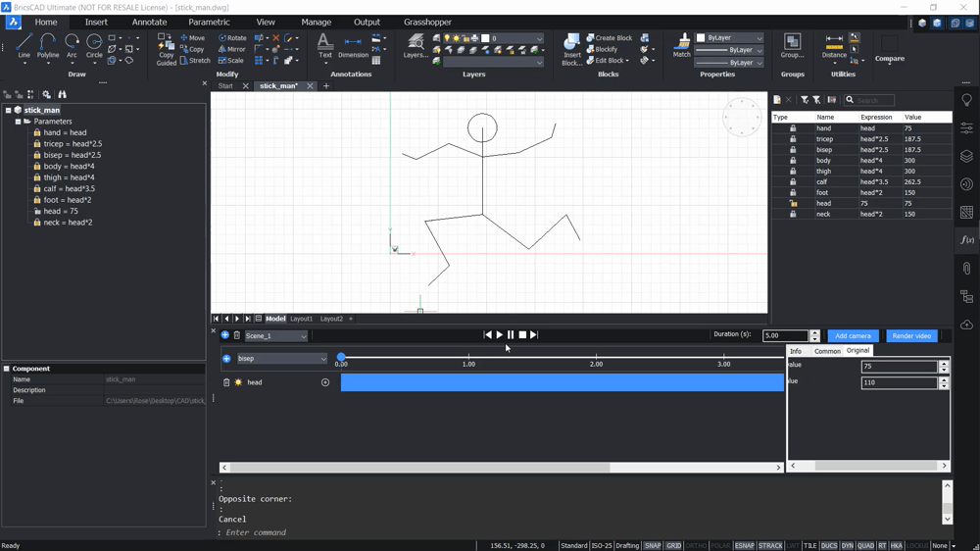Open ByLayer color dropdown
Image resolution: width=980 pixels, height=551 pixels.
(x=730, y=37)
